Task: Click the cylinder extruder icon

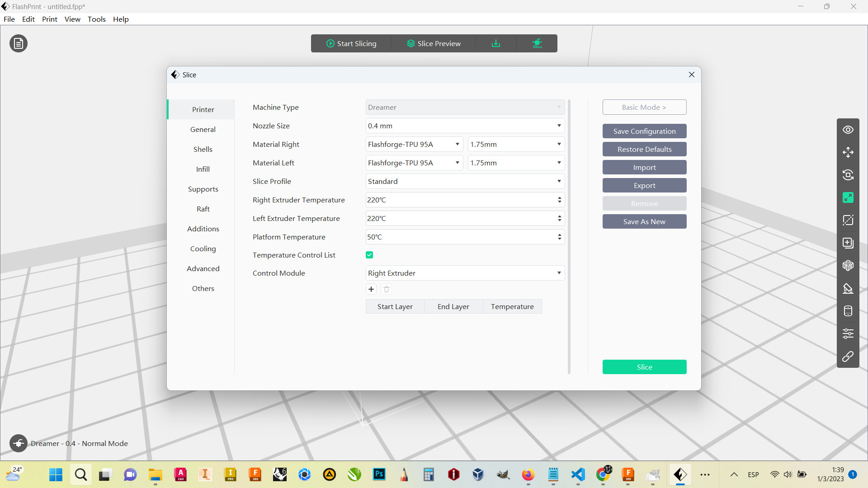Action: [848, 311]
